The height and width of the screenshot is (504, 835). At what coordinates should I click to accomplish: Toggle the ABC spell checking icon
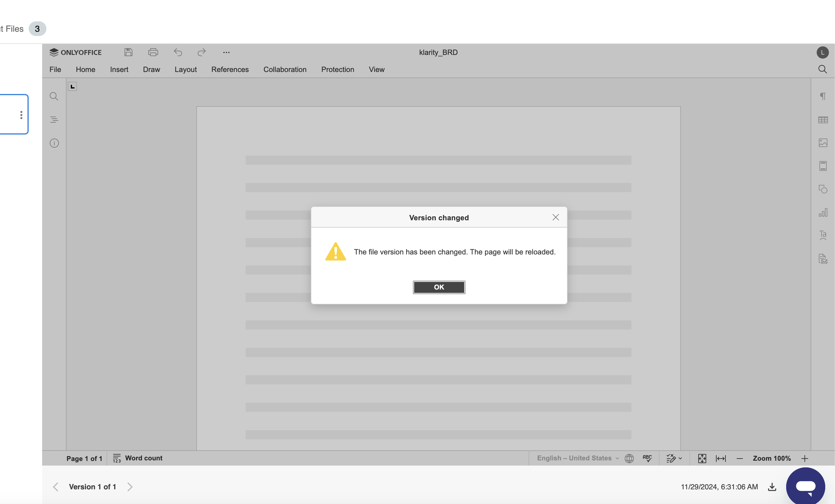click(x=647, y=458)
